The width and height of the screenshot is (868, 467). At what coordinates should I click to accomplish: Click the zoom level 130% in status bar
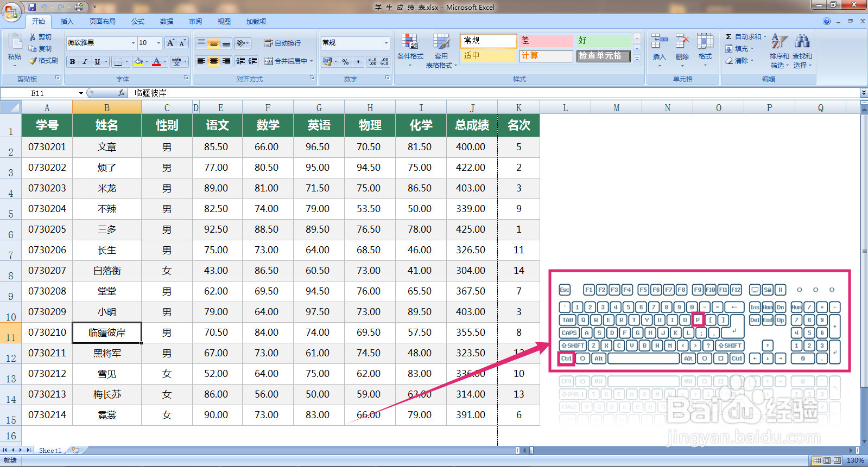tap(855, 460)
